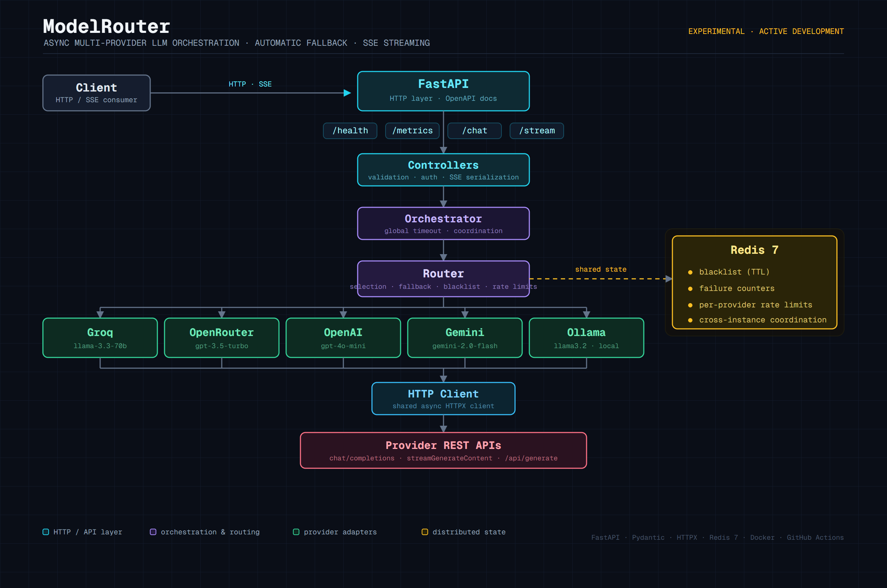The height and width of the screenshot is (588, 887).
Task: Click 'failure counters' bullet text
Action: tap(736, 288)
